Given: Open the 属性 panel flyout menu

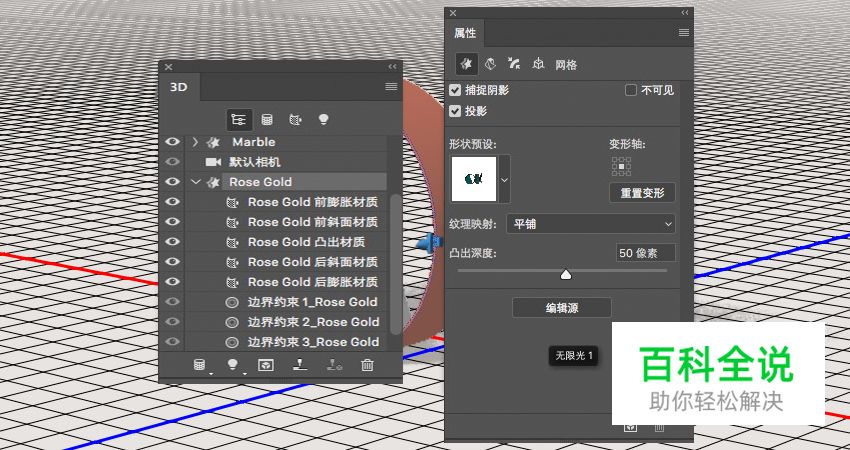Looking at the screenshot, I should (684, 33).
